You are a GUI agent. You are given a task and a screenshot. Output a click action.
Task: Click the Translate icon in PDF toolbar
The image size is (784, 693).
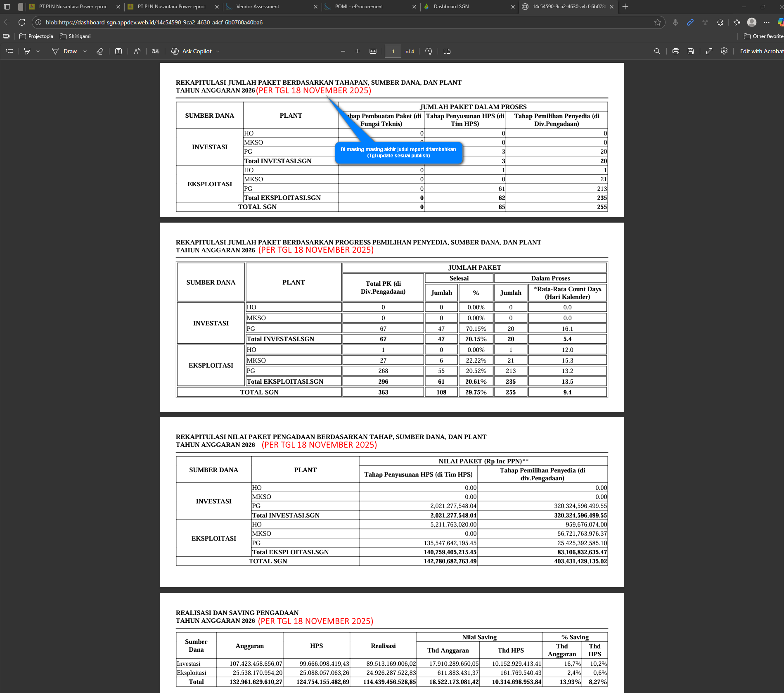tap(155, 51)
